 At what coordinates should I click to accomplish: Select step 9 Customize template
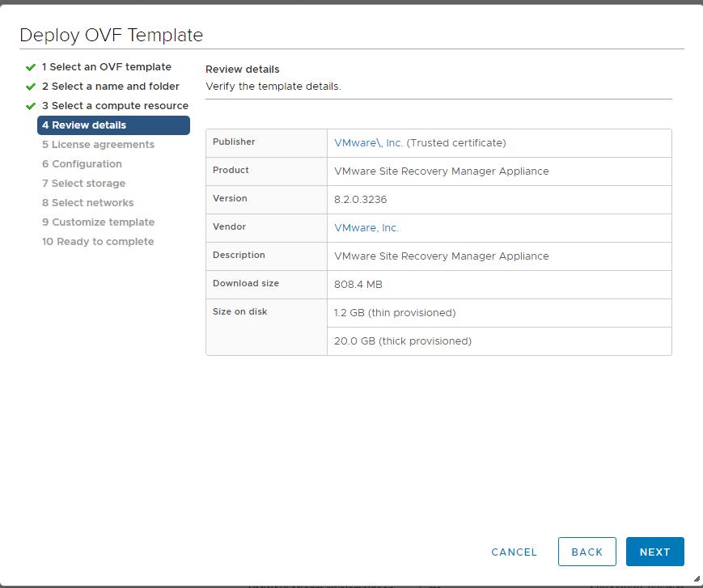(98, 222)
